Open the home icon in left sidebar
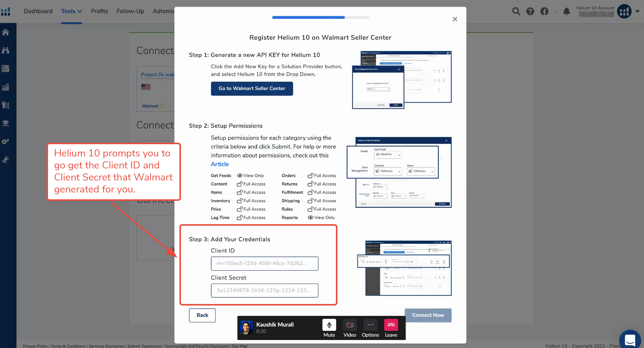 pos(6,32)
